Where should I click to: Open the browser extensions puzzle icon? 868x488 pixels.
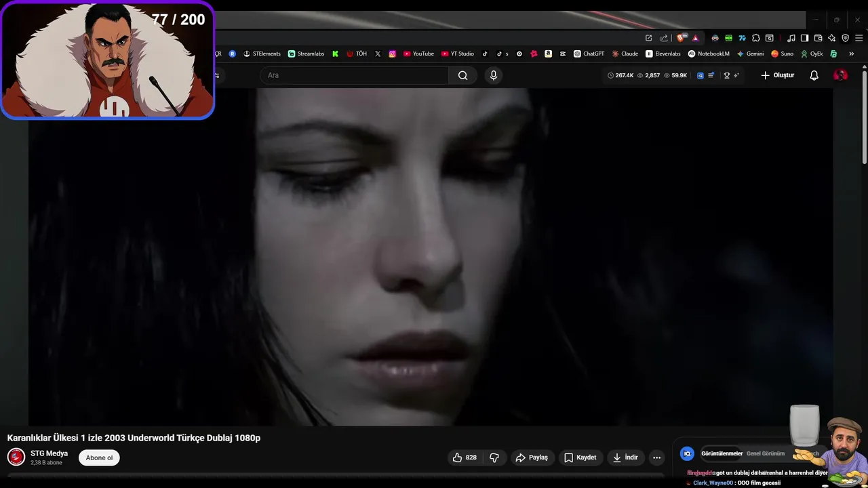756,38
